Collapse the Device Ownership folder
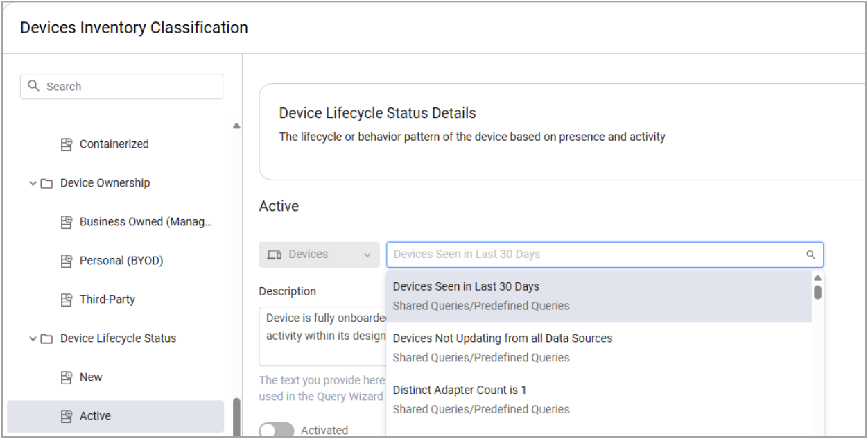 point(33,183)
